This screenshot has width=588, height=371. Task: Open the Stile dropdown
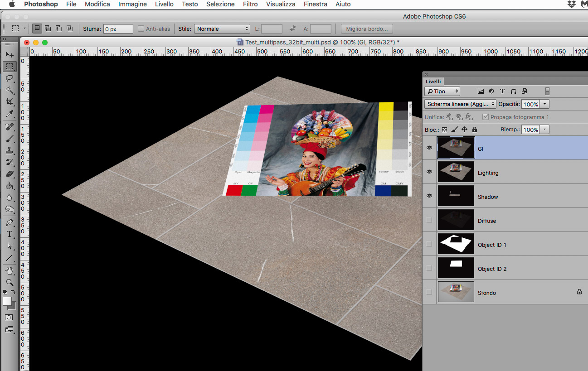click(222, 29)
